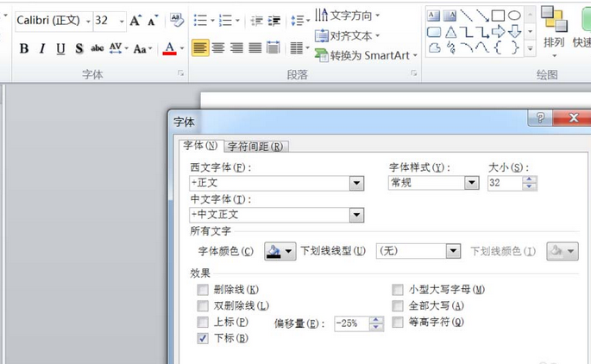Launch 字体 group dialog launcher
Image resolution: width=591 pixels, height=364 pixels.
(181, 73)
